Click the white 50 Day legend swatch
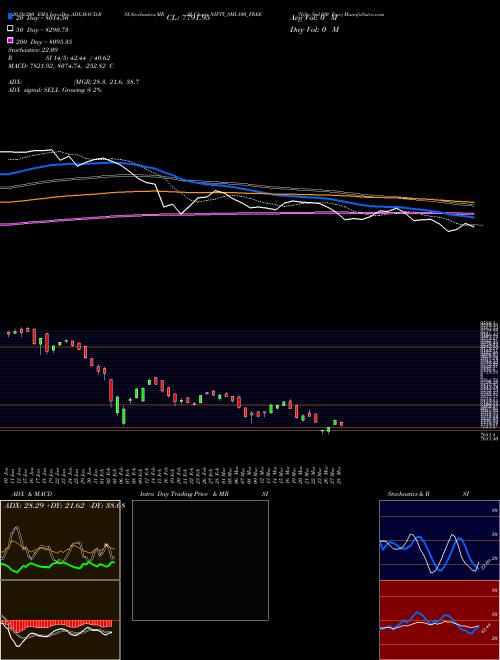The height and width of the screenshot is (660, 500). (x=11, y=29)
